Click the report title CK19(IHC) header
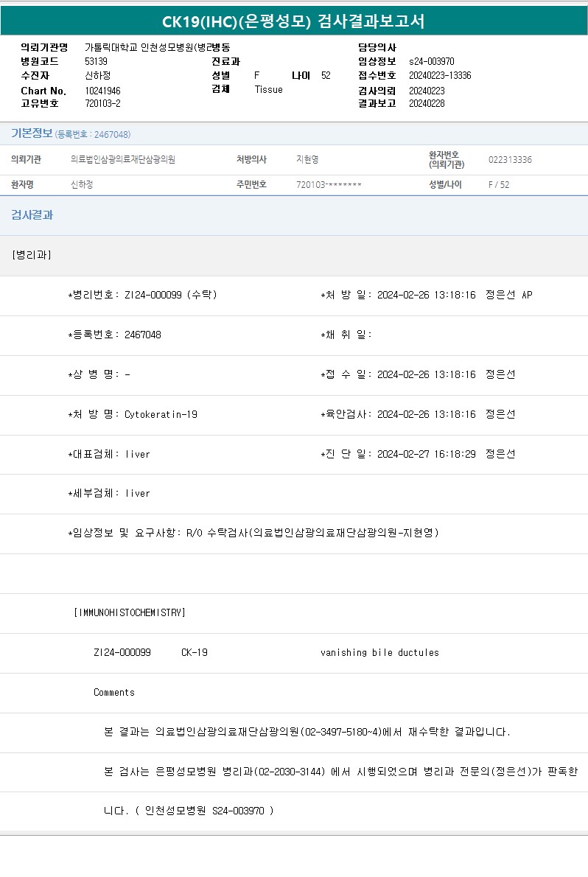This screenshot has width=588, height=877. coord(293,21)
